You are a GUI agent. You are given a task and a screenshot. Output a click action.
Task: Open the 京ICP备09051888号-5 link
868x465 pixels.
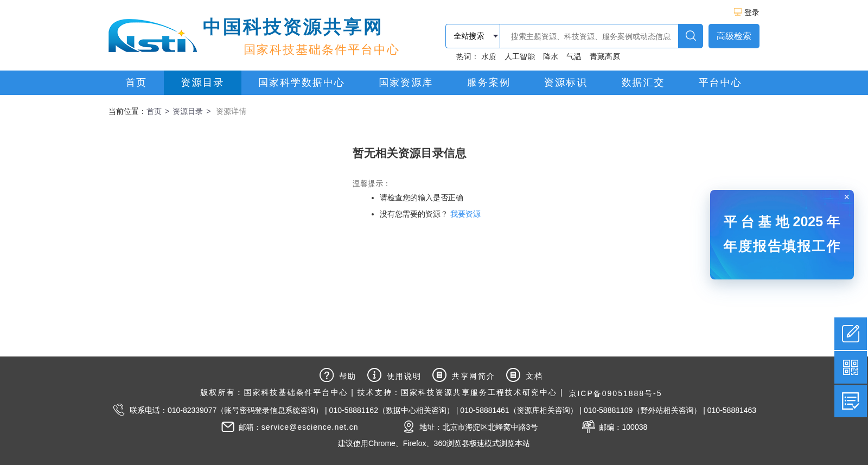click(615, 393)
